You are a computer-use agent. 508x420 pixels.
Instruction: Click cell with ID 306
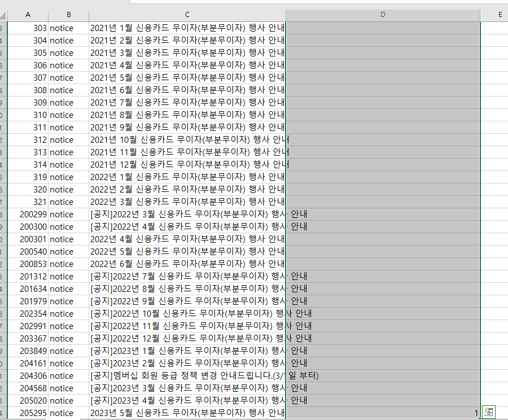pyautogui.click(x=28, y=65)
